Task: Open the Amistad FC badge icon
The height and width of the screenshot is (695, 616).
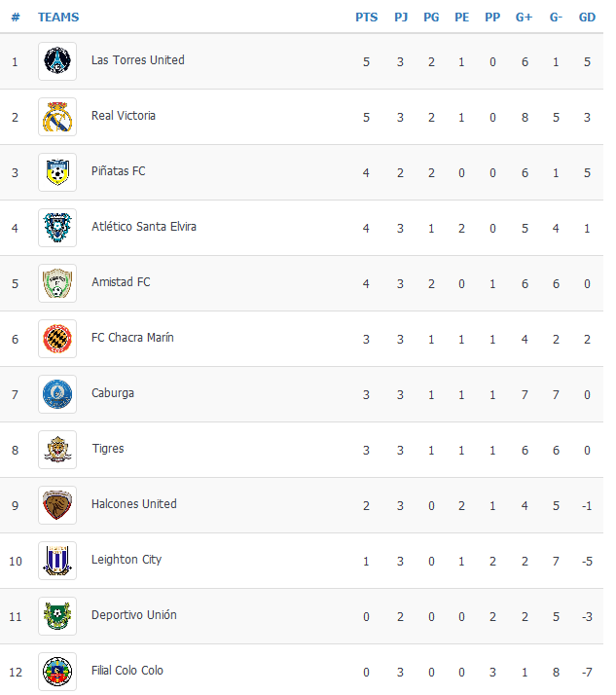Action: [x=57, y=283]
